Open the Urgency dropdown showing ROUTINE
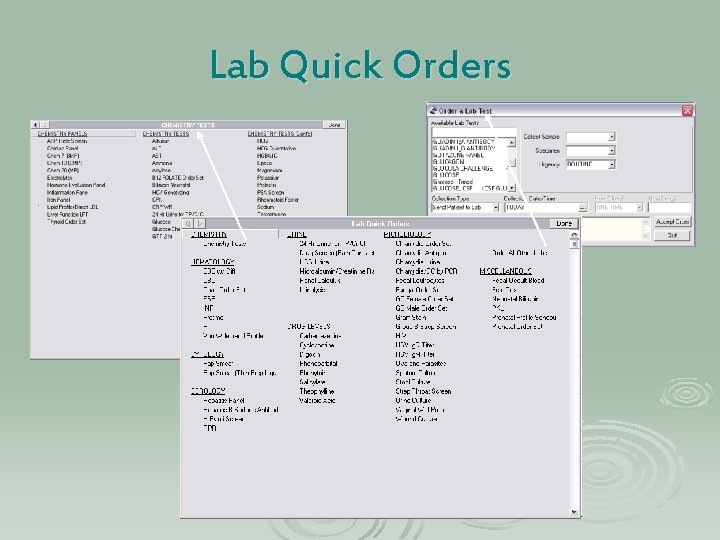This screenshot has height=540, width=720. 612,164
